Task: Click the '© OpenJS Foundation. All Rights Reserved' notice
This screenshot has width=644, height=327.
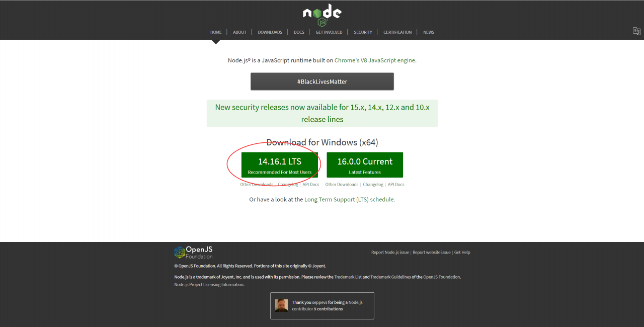Action: [250, 266]
